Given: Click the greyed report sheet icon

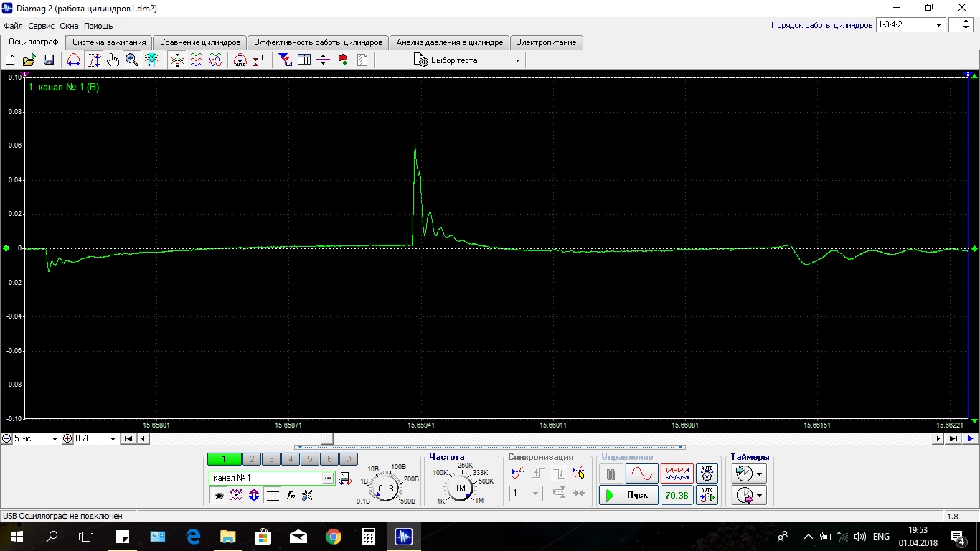Looking at the screenshot, I should 362,60.
